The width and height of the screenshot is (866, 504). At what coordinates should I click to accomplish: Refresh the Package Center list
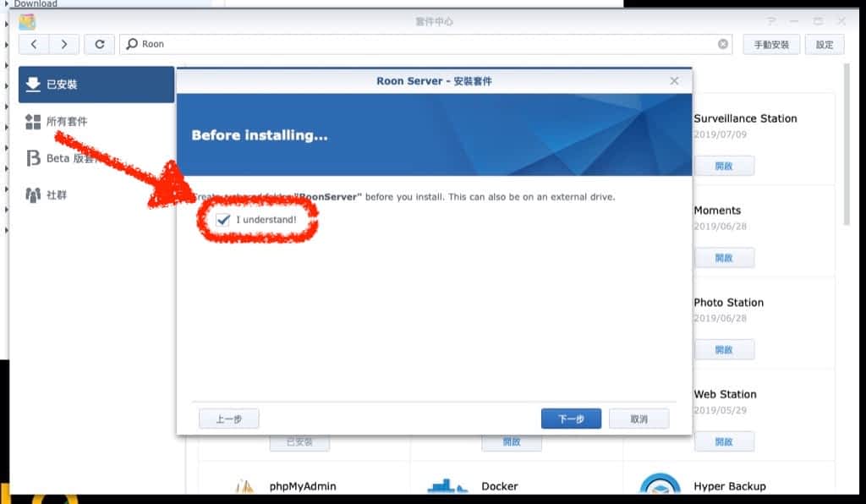(100, 44)
